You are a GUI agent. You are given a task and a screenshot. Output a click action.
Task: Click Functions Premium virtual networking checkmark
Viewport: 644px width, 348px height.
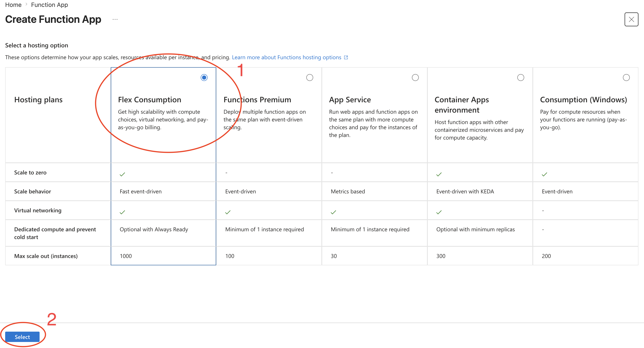tap(228, 212)
